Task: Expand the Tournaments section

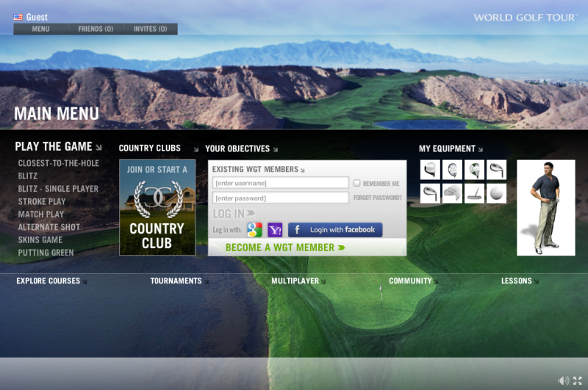Action: (x=179, y=281)
